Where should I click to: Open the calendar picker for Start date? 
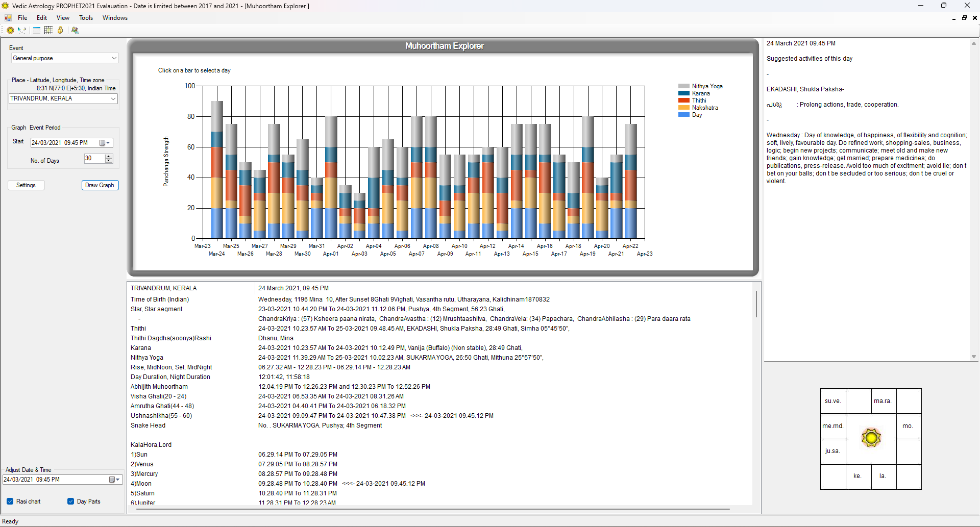click(105, 143)
